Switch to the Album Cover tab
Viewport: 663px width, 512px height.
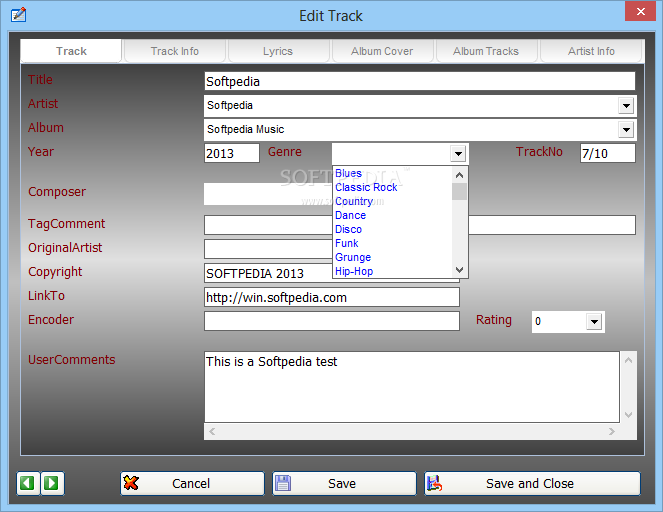pos(382,51)
